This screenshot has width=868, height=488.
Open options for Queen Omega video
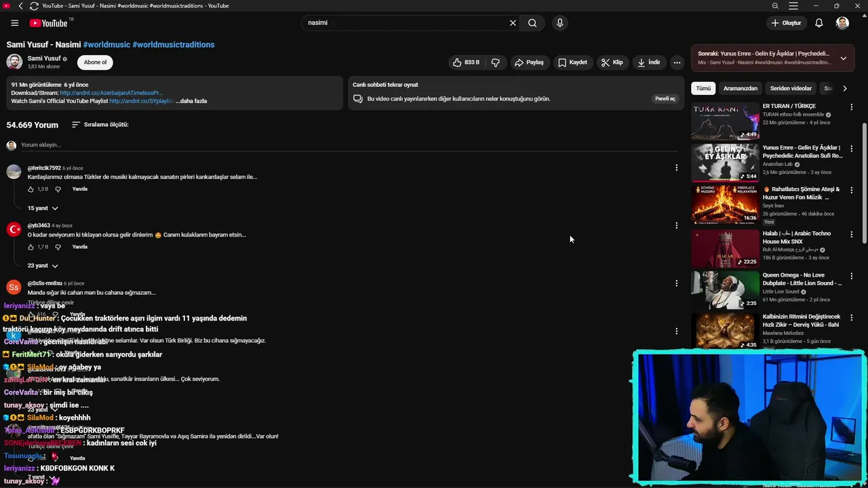coord(851,277)
